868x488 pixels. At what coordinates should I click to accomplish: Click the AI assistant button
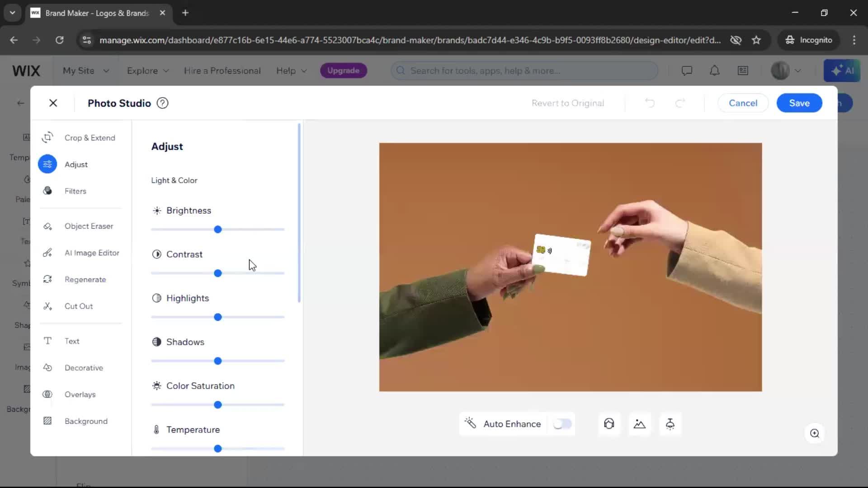coord(842,70)
